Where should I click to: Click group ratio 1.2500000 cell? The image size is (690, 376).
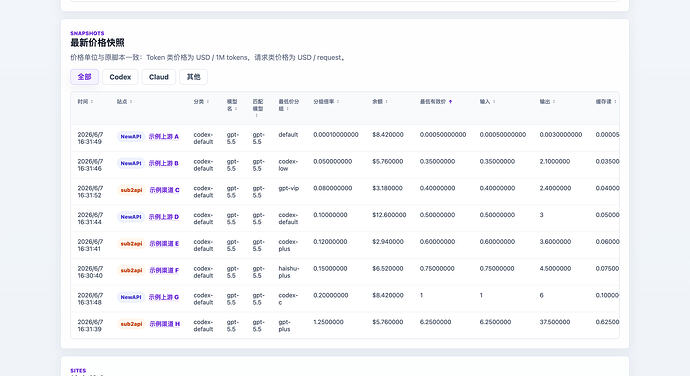(x=328, y=322)
